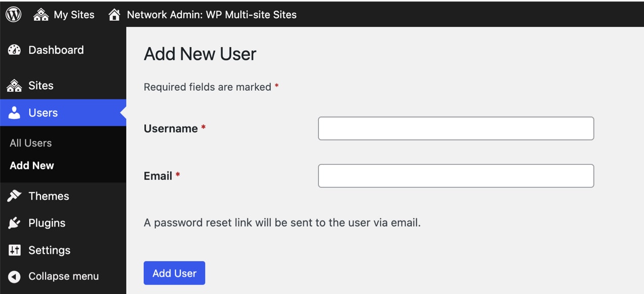
Task: Collapse the admin sidebar menu
Action: tap(64, 276)
